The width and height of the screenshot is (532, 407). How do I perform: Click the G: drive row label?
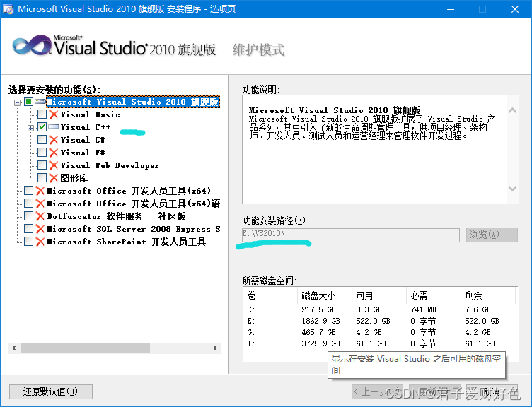click(x=251, y=332)
